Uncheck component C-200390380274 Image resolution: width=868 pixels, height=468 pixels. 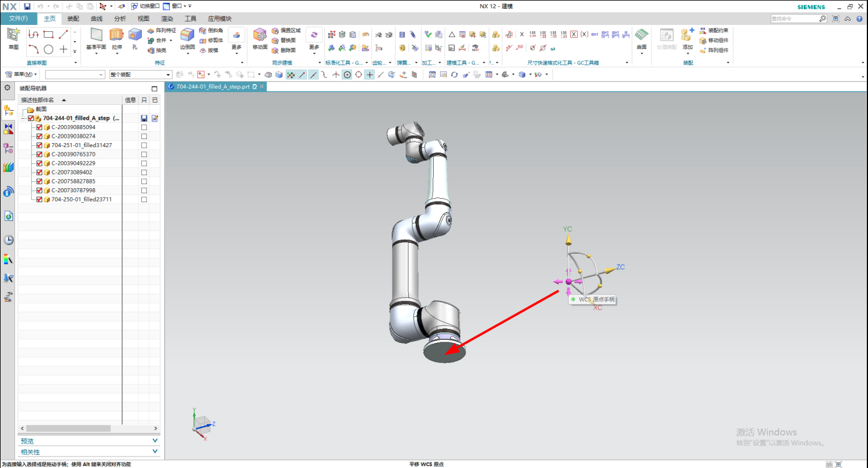(x=39, y=136)
